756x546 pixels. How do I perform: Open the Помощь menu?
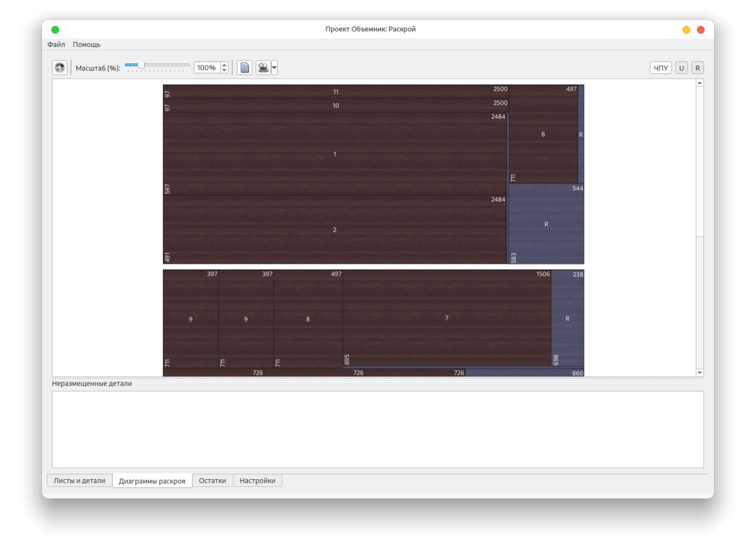click(87, 44)
